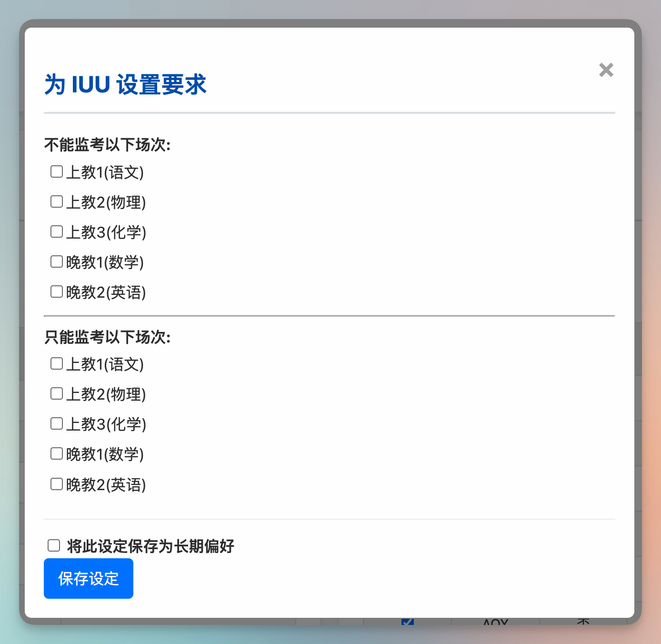
Task: Click 上教2(物理) label text under 不能监考
Action: click(106, 202)
